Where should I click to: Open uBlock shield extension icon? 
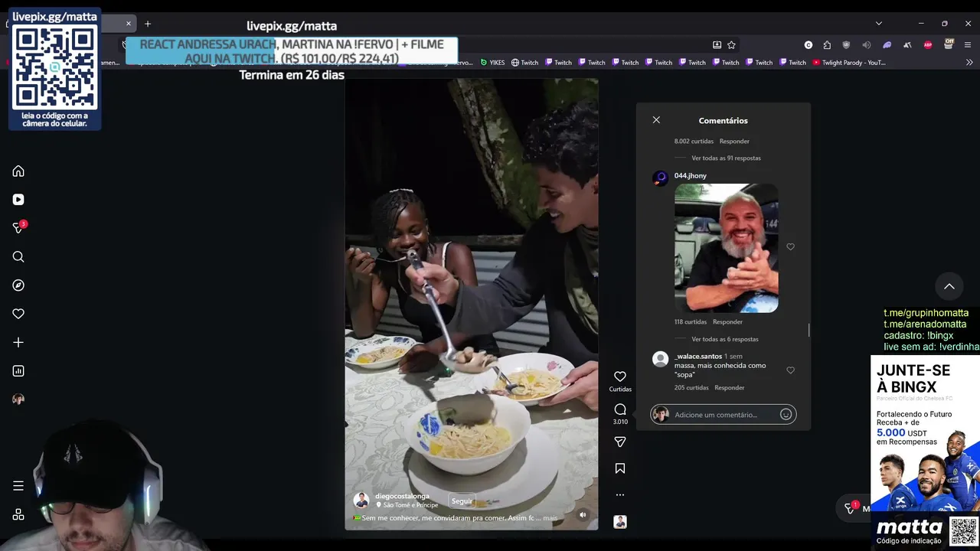coord(846,45)
